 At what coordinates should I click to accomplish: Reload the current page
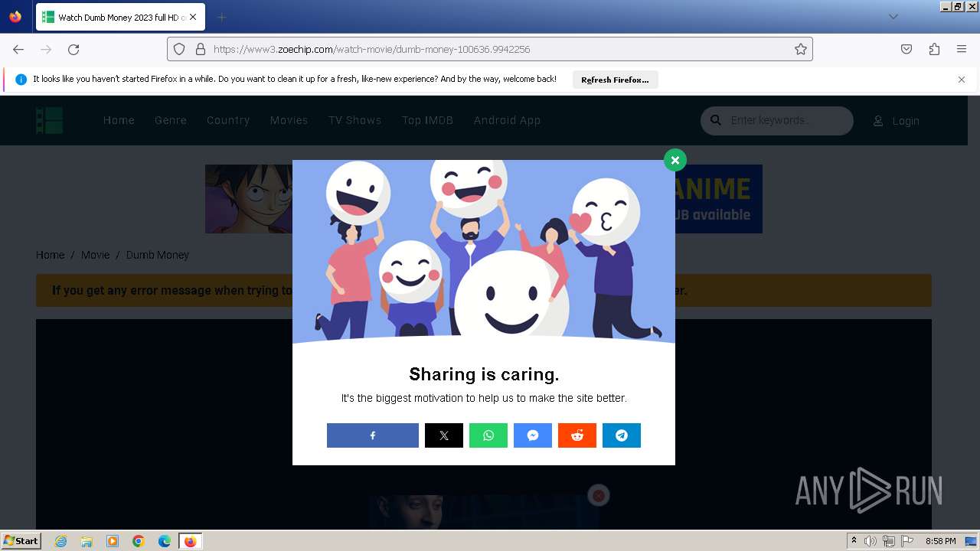pyautogui.click(x=73, y=49)
